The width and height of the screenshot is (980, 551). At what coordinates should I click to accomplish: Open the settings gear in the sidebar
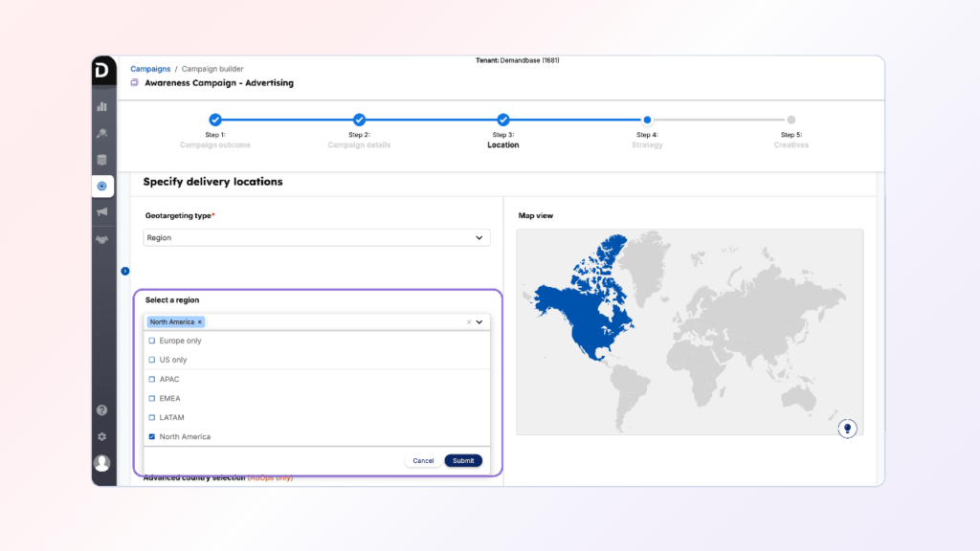tap(102, 437)
